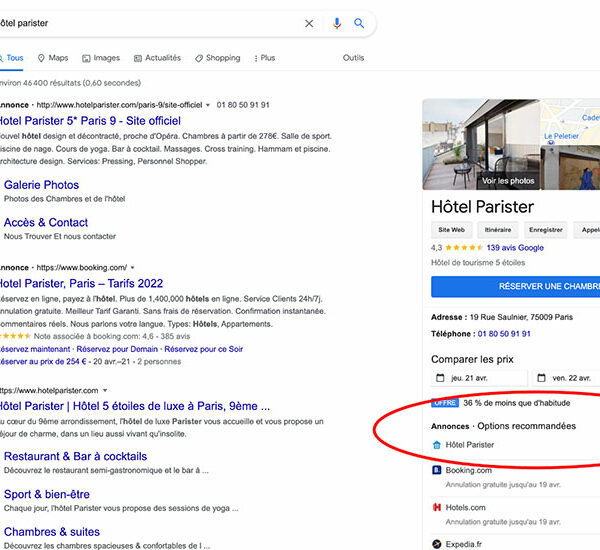
Task: Clear the search box with the X icon
Action: tap(309, 23)
